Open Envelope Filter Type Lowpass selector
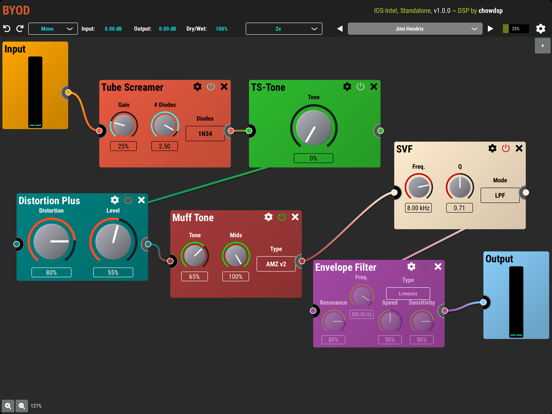Viewport: 552px width, 414px height. (408, 293)
